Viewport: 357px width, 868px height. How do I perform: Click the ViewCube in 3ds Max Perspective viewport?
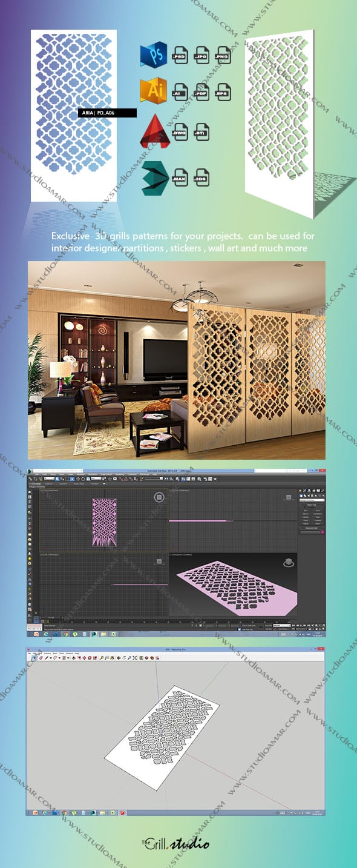coord(289,562)
